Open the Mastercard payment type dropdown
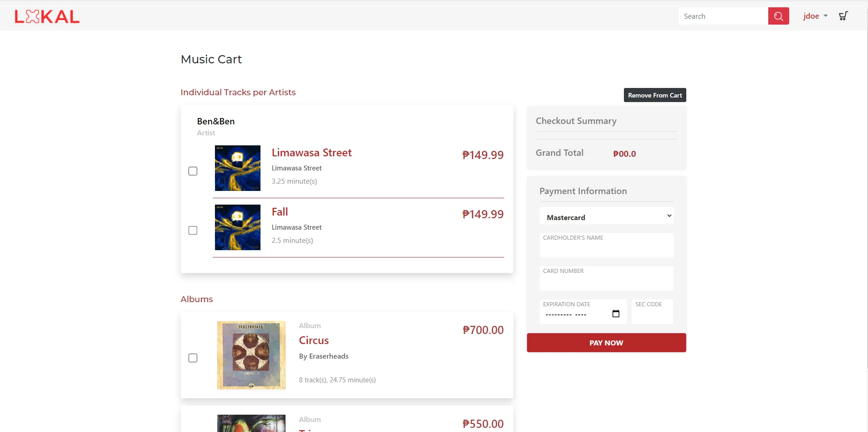 (x=606, y=216)
